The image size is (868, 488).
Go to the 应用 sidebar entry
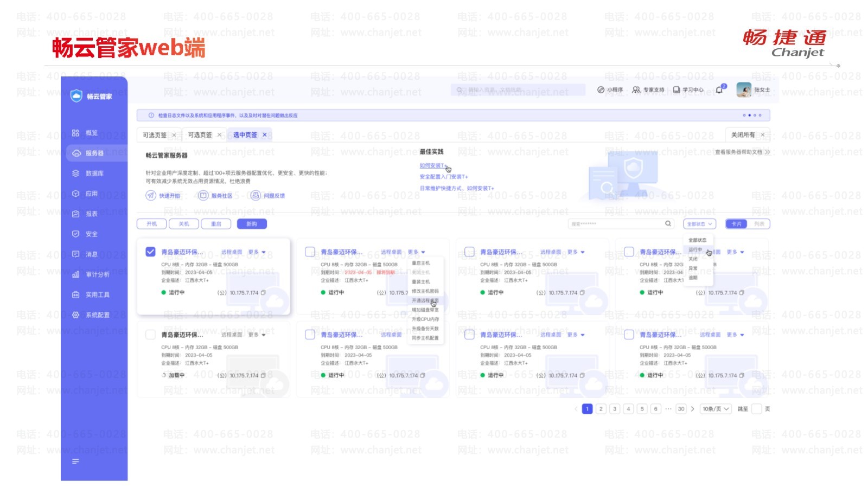pyautogui.click(x=85, y=194)
